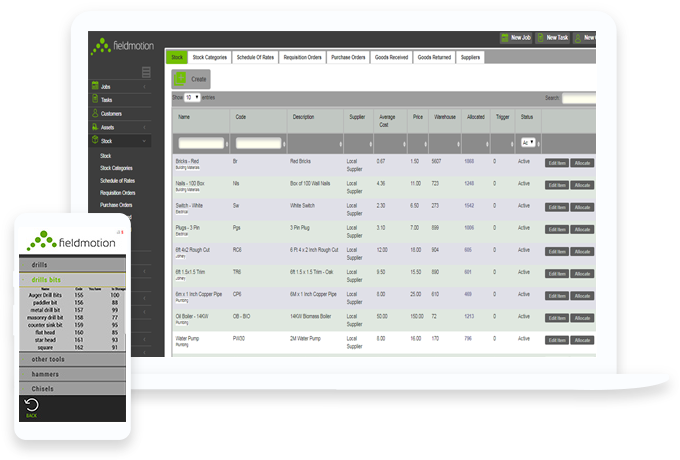The image size is (680, 460).
Task: Open the Show entries dropdown
Action: pyautogui.click(x=192, y=97)
